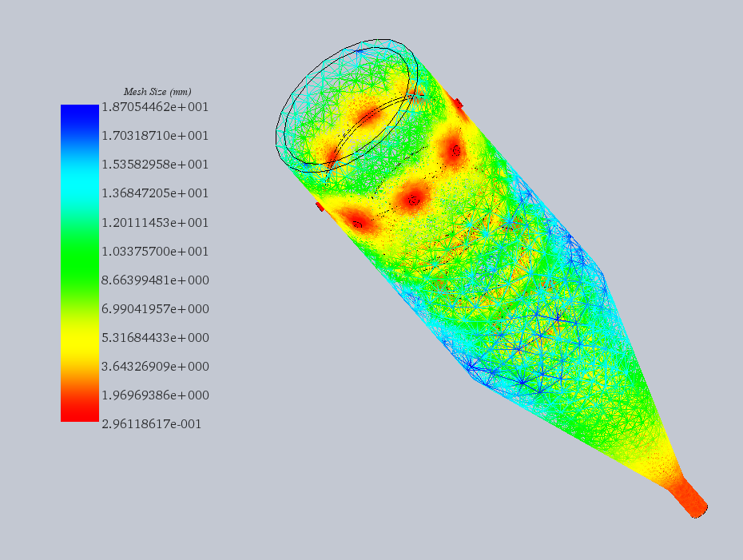743x560 pixels.
Task: Click the circular open end of the cylinder mesh
Action: click(x=347, y=105)
